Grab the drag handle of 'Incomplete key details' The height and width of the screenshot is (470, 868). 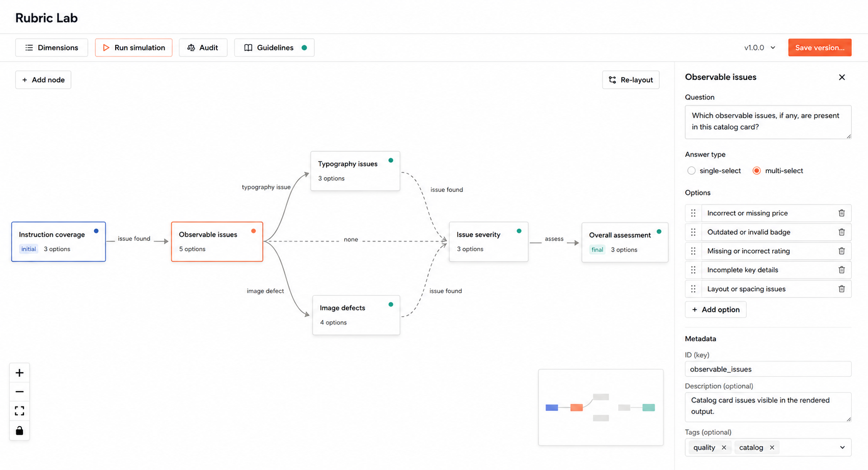pyautogui.click(x=693, y=270)
